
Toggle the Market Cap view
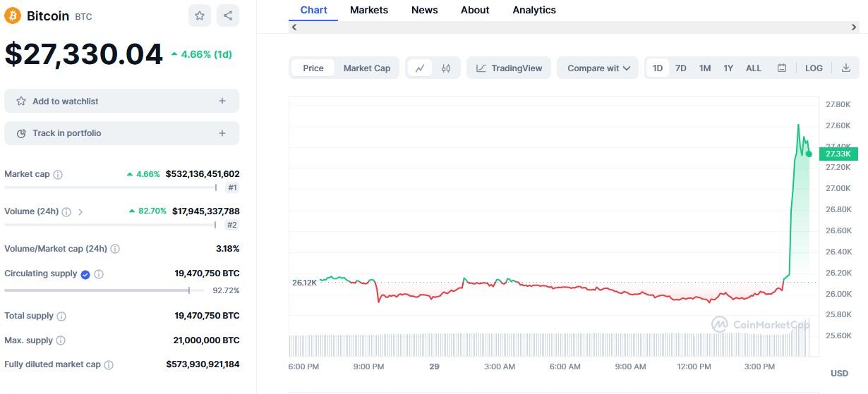367,68
